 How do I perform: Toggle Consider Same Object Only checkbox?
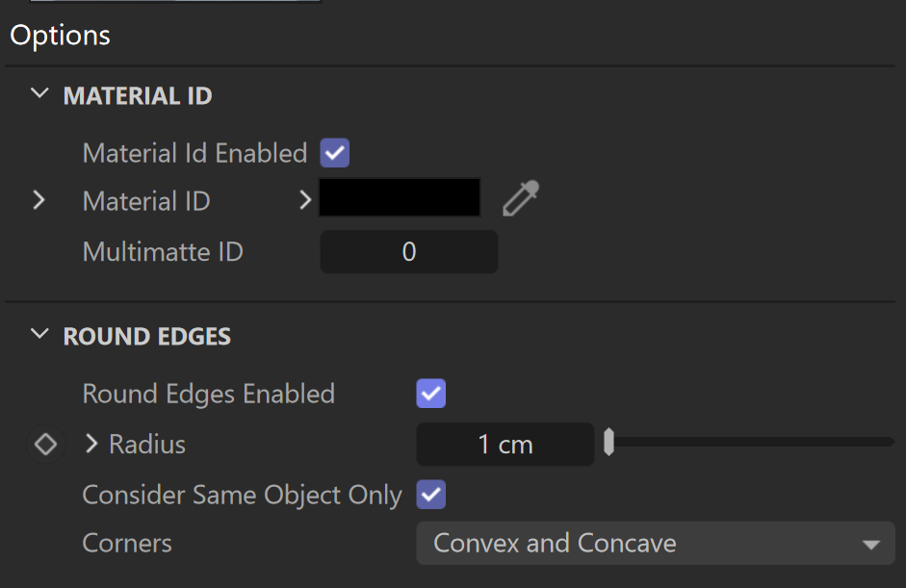pyautogui.click(x=431, y=495)
